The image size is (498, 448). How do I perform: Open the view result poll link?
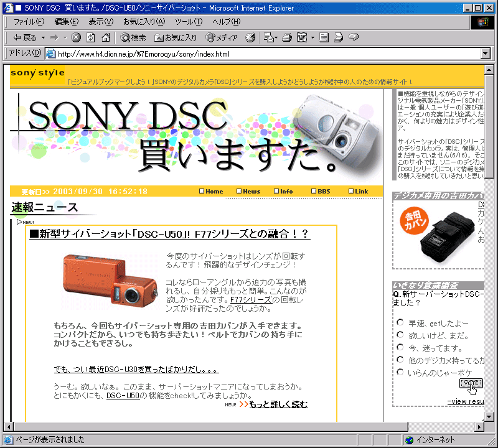point(466,401)
